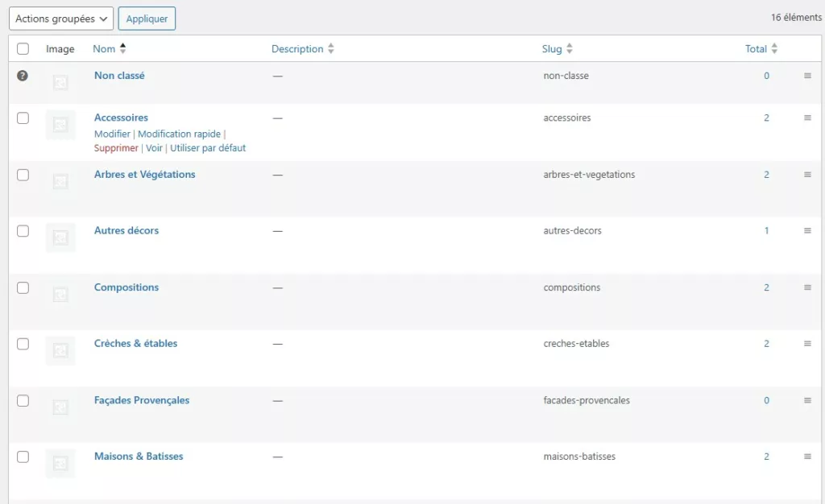Open the Actions groupées dropdown
Image resolution: width=825 pixels, height=504 pixels.
click(x=60, y=19)
